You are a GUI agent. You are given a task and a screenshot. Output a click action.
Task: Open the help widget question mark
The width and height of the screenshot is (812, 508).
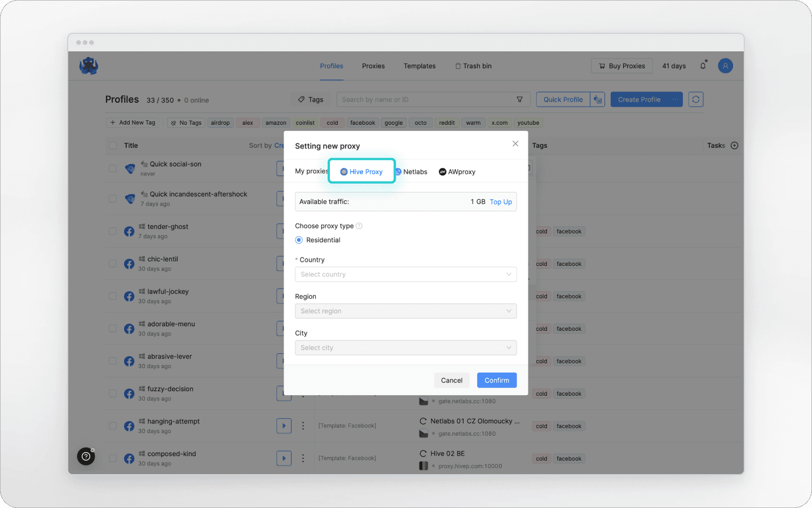coord(86,456)
